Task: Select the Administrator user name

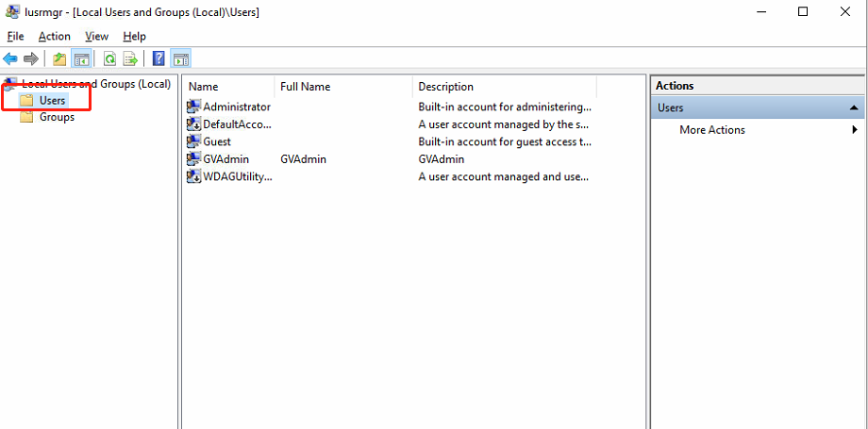Action: tap(237, 107)
